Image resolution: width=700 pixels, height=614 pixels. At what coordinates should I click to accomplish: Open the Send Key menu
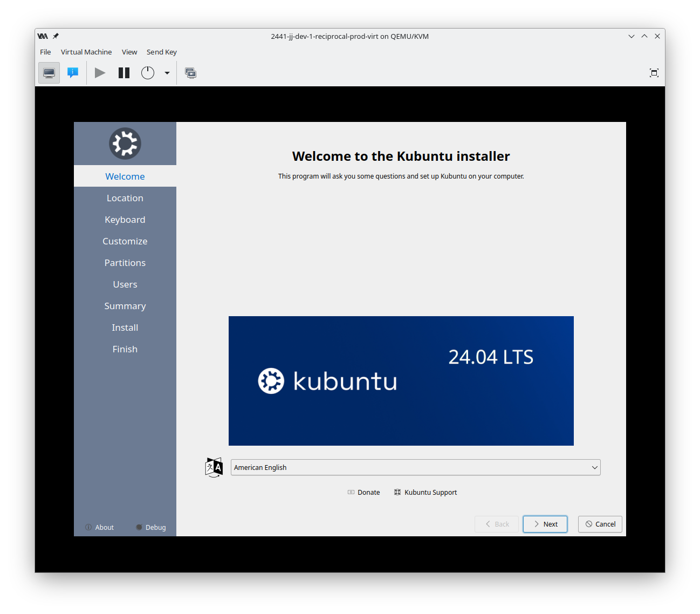162,52
